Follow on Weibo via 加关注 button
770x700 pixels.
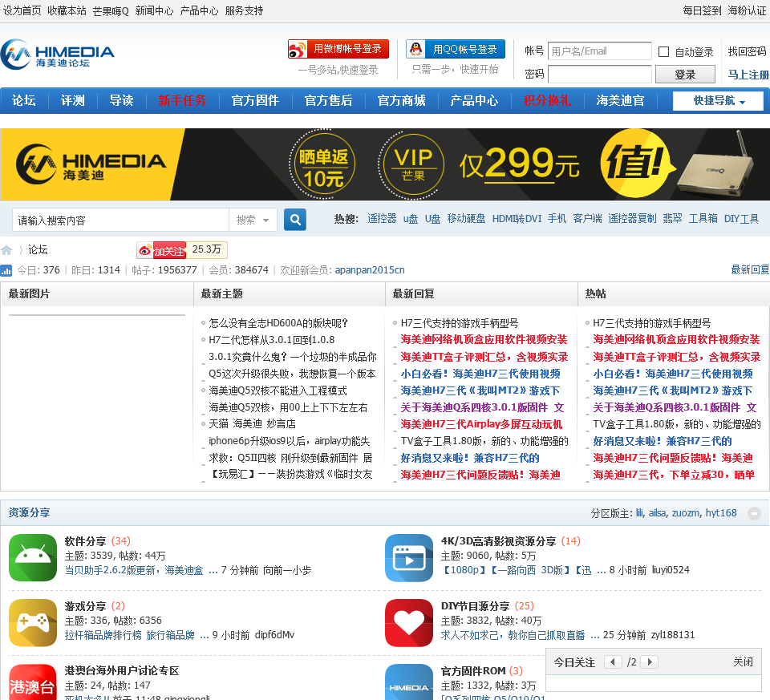pyautogui.click(x=162, y=250)
